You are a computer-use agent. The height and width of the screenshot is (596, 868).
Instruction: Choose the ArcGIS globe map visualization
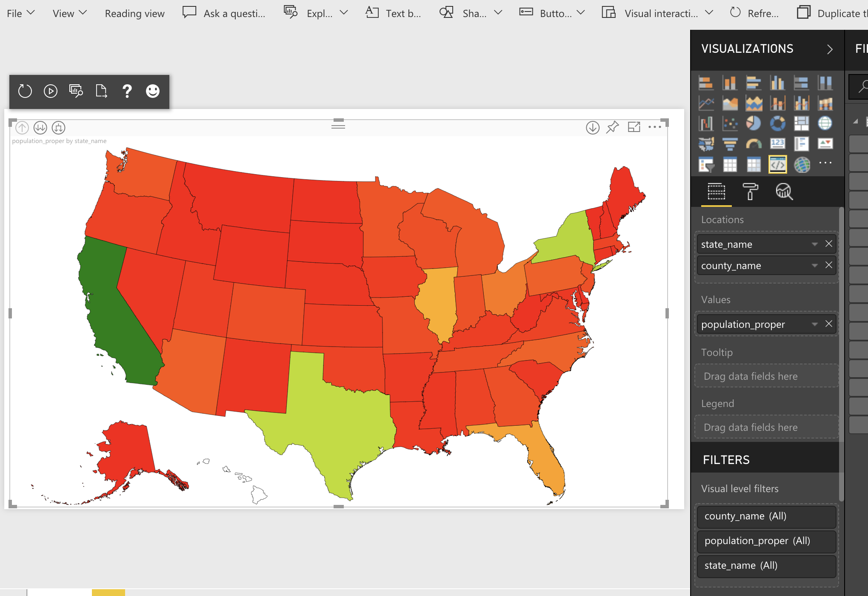802,165
